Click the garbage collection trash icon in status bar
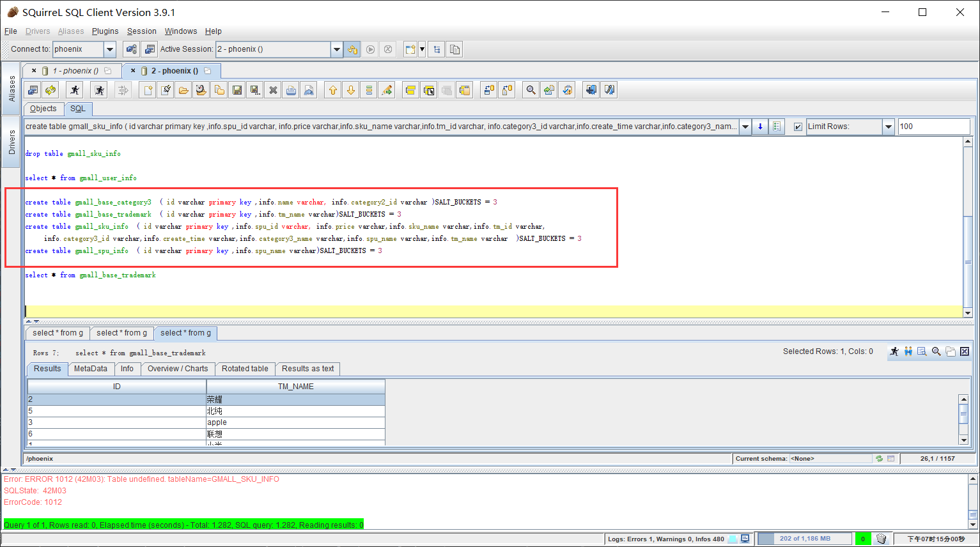The image size is (980, 547). [x=881, y=539]
